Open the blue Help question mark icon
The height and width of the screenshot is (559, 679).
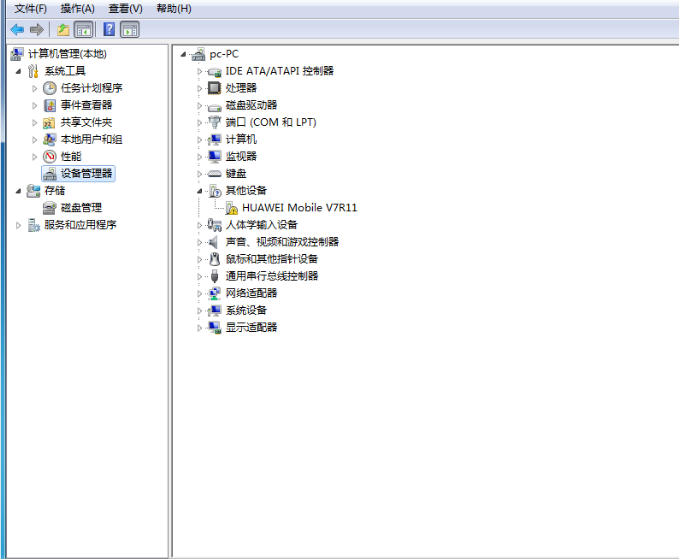coord(109,29)
